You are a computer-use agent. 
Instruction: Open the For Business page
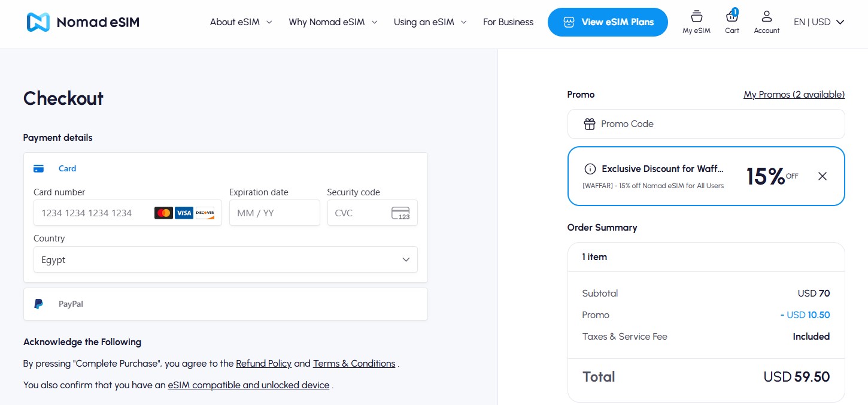pos(508,22)
